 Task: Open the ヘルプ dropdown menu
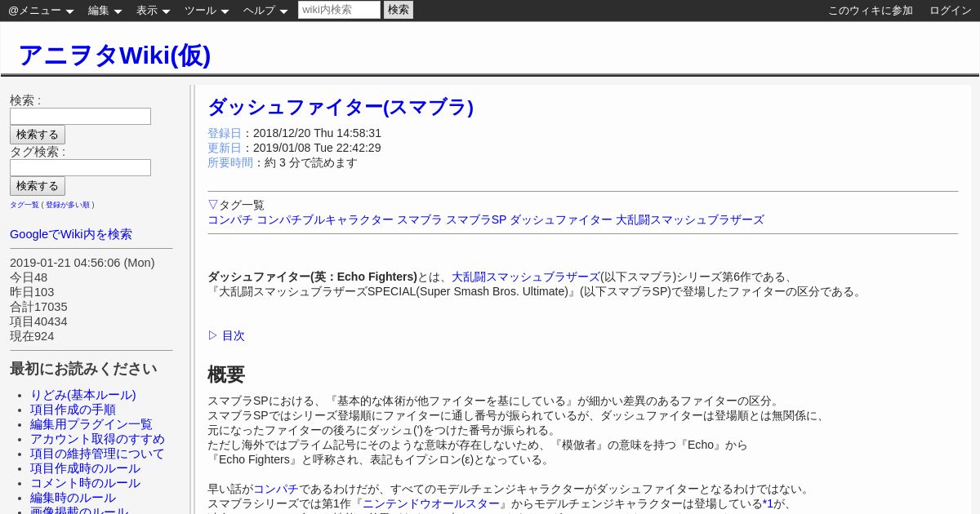click(265, 11)
